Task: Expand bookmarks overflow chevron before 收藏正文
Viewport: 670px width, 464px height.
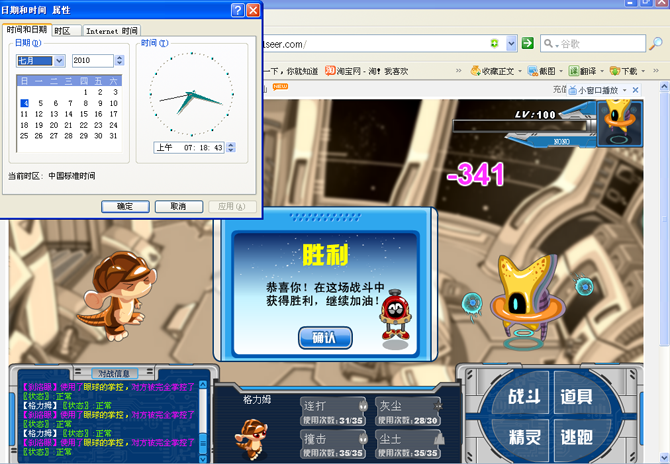Action: [458, 71]
